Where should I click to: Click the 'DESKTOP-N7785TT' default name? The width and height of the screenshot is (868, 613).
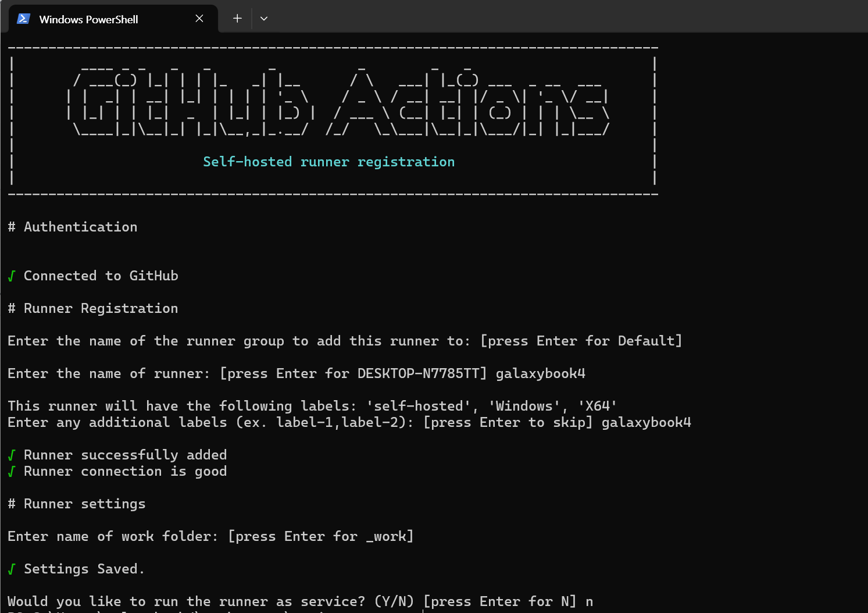click(x=417, y=373)
